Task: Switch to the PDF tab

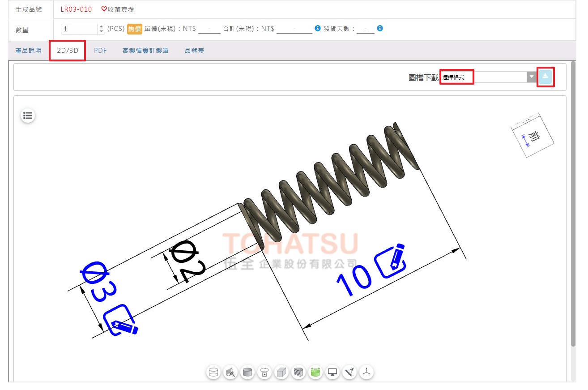Action: (100, 51)
